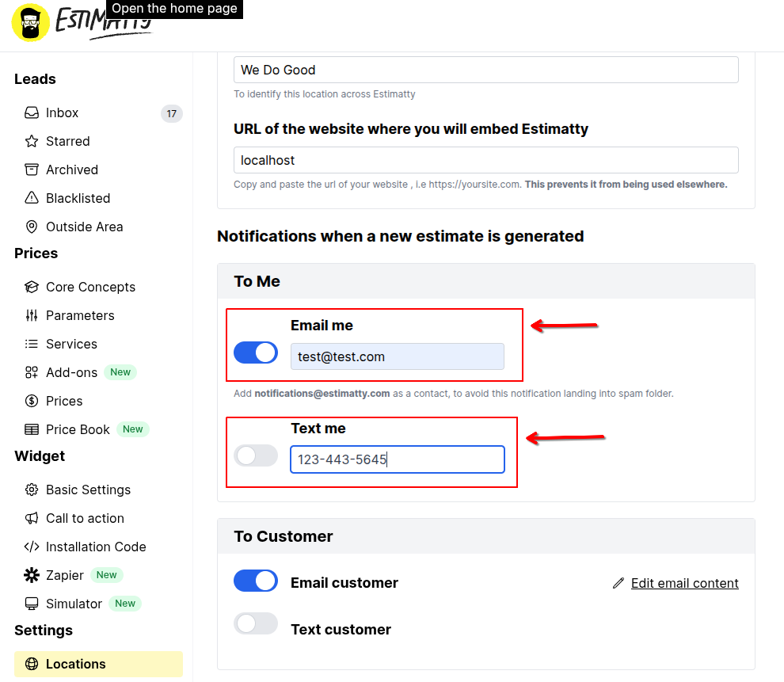Go to the Simulator menu item

click(74, 604)
